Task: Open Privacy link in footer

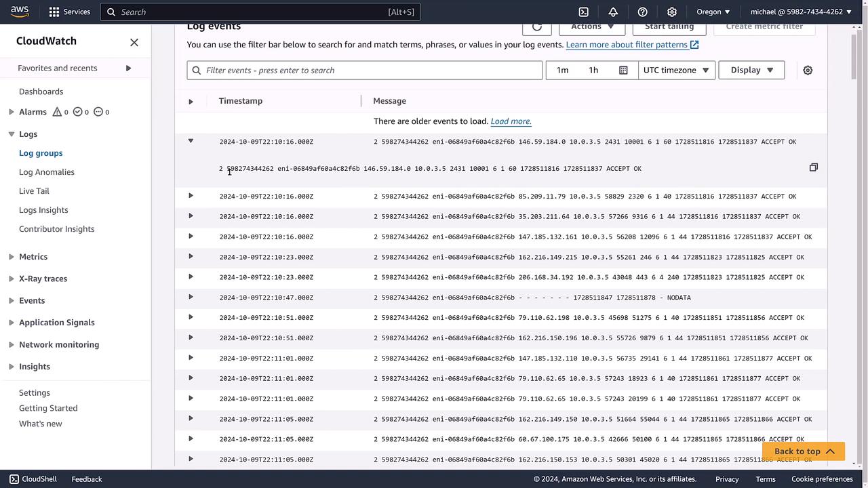Action: click(727, 479)
